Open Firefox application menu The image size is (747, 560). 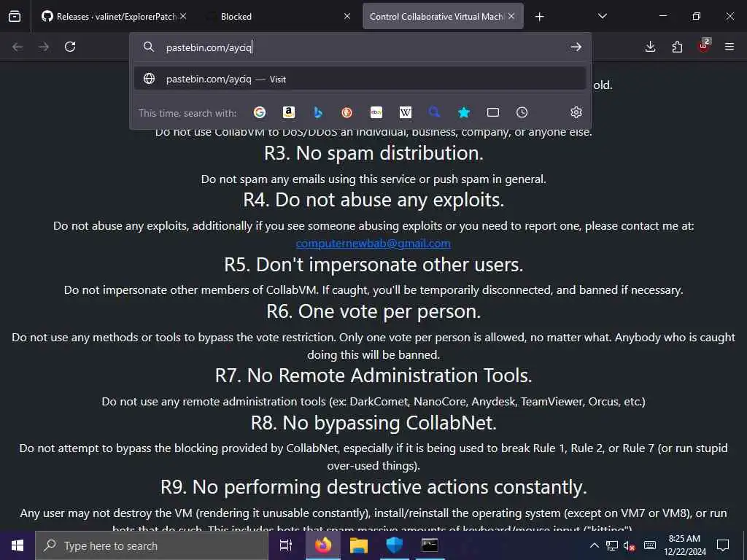[729, 47]
